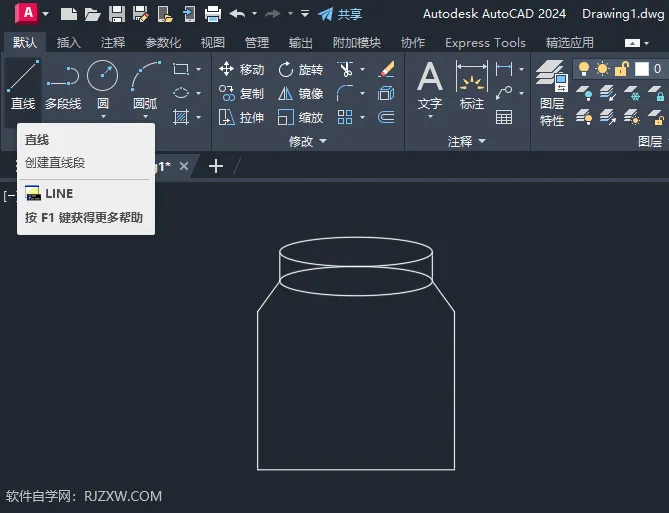Open the Express Tools tab
The height and width of the screenshot is (513, 669).
tap(485, 42)
